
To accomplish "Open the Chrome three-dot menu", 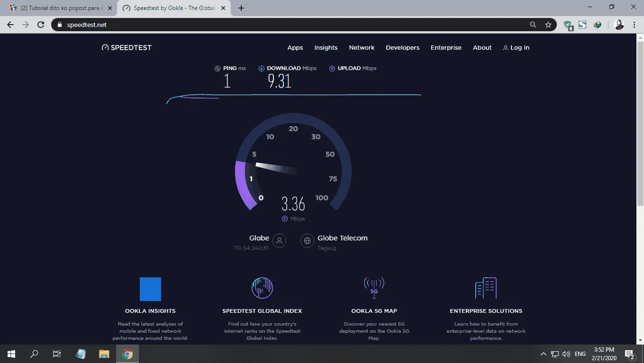I will [634, 25].
